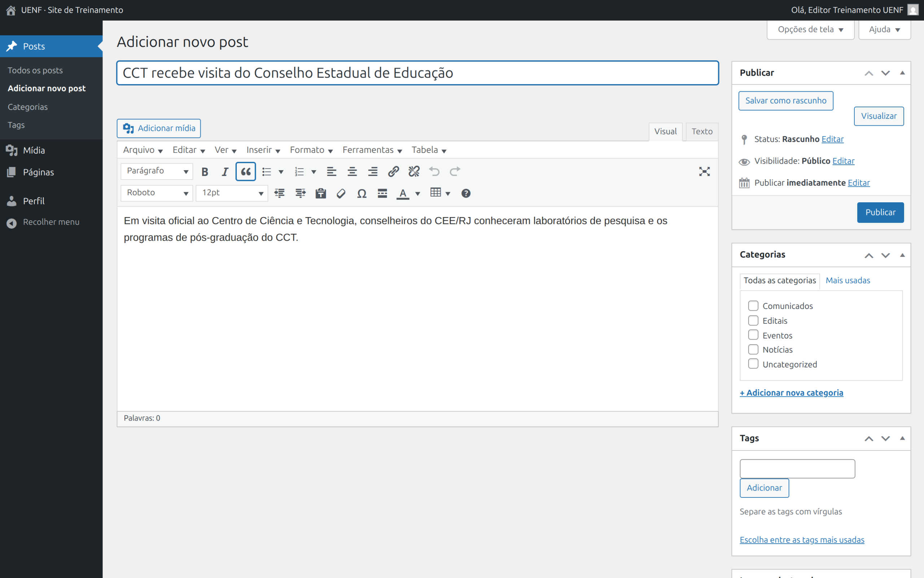The height and width of the screenshot is (578, 924).
Task: Check the Editais category
Action: point(753,320)
